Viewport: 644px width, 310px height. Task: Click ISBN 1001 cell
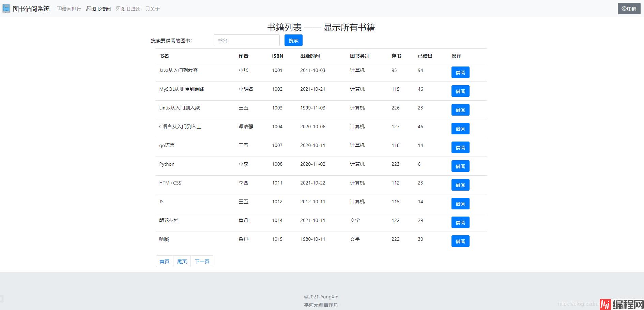277,70
